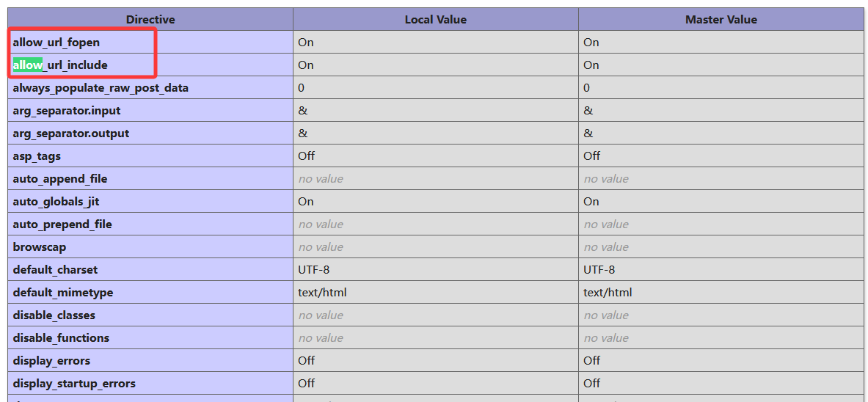Click the always_populate_raw_post_data directive cell
This screenshot has height=402, width=868.
[x=101, y=88]
